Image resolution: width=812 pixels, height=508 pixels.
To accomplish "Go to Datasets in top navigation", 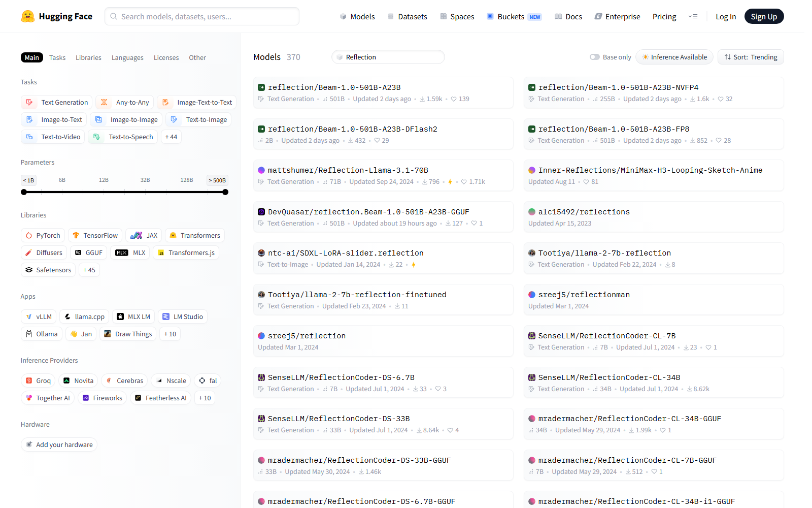I will coord(408,16).
